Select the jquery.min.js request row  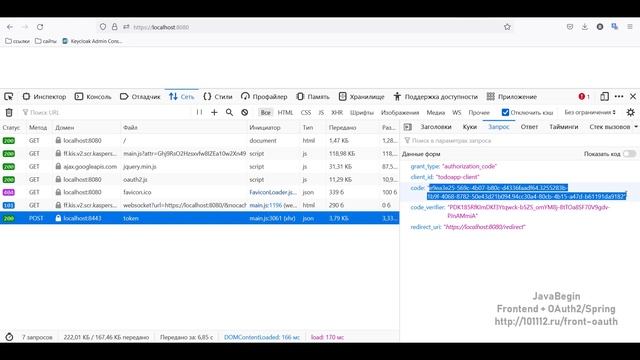[x=200, y=167]
